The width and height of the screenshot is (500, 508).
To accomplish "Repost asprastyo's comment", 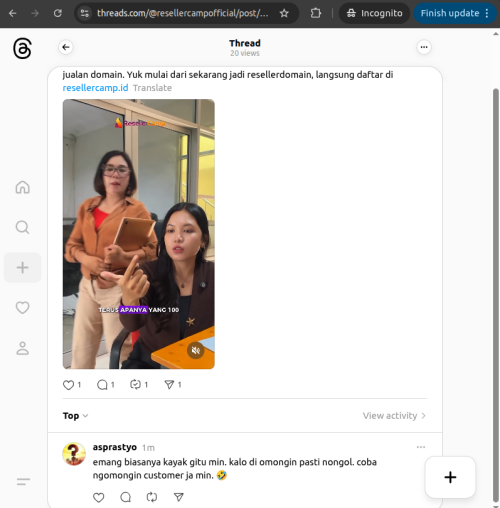I will [152, 497].
